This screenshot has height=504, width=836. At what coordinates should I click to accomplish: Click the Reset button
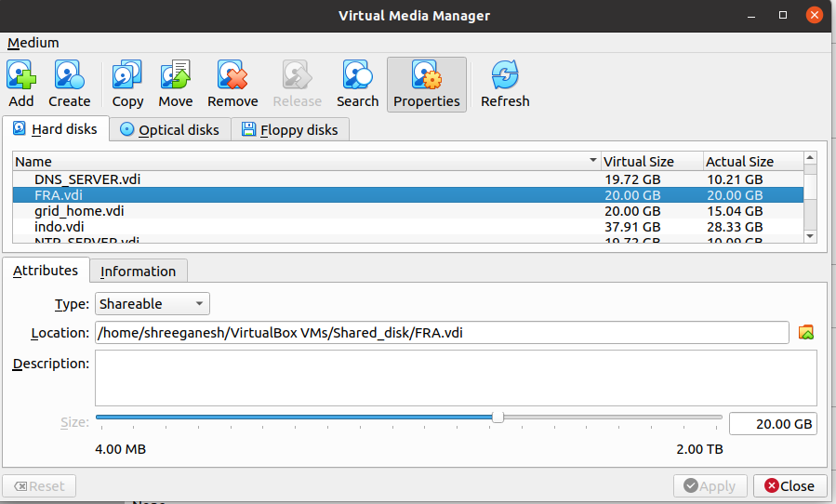coord(39,486)
